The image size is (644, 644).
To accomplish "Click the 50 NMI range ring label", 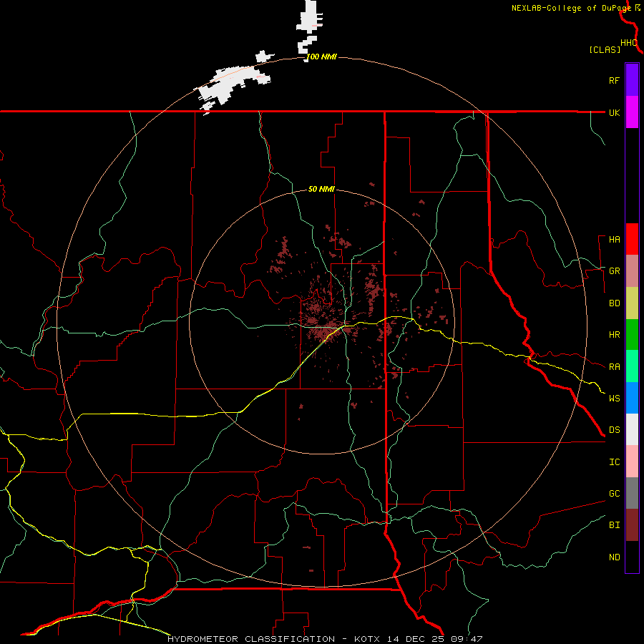I will pyautogui.click(x=321, y=189).
